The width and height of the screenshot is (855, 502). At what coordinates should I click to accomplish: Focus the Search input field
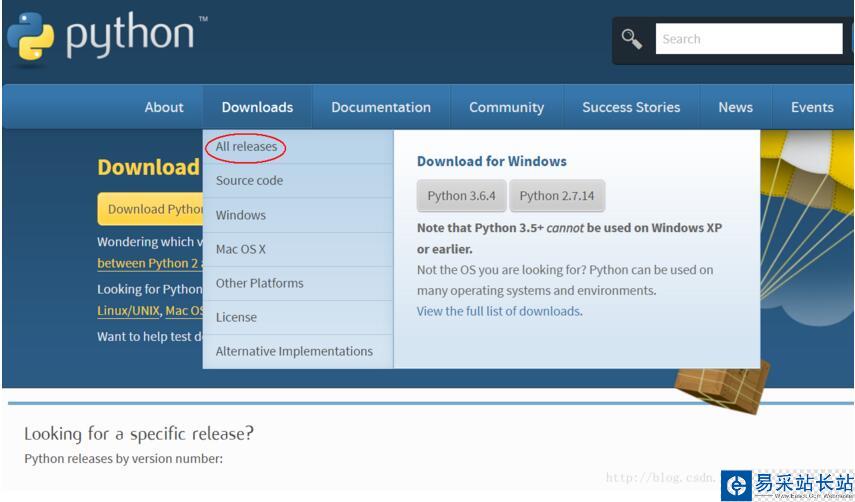tap(749, 39)
